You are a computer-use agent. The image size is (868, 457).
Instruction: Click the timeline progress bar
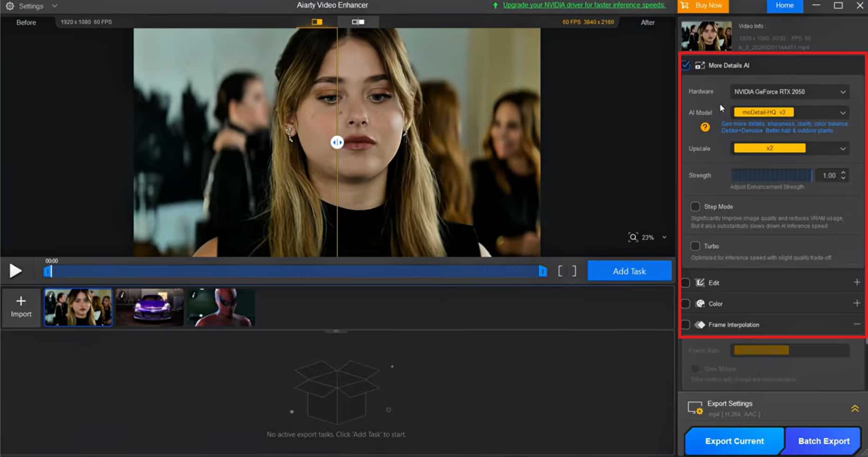coord(295,271)
